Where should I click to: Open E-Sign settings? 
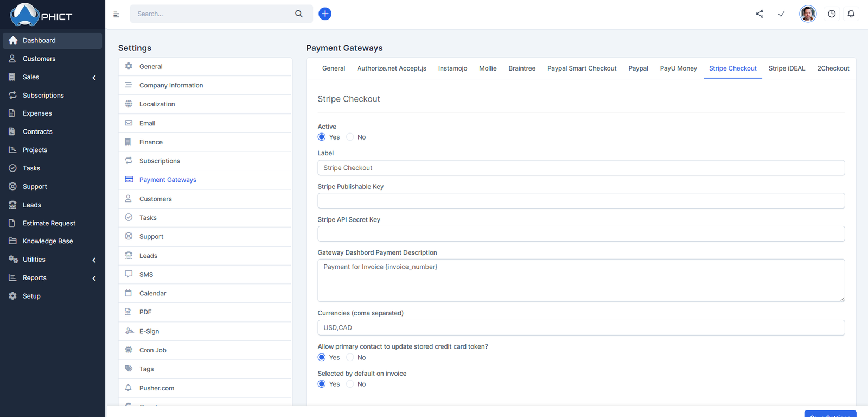(205, 331)
